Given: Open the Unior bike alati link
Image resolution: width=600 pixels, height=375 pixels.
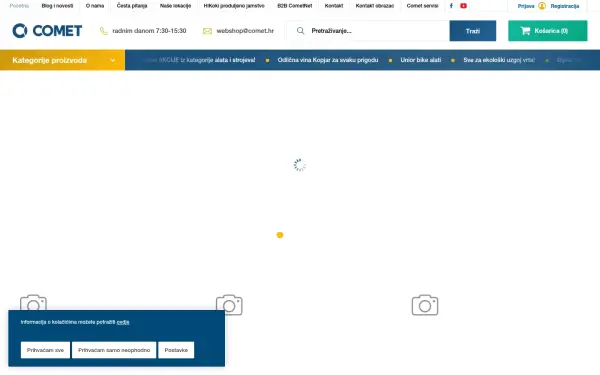Looking at the screenshot, I should click(421, 60).
